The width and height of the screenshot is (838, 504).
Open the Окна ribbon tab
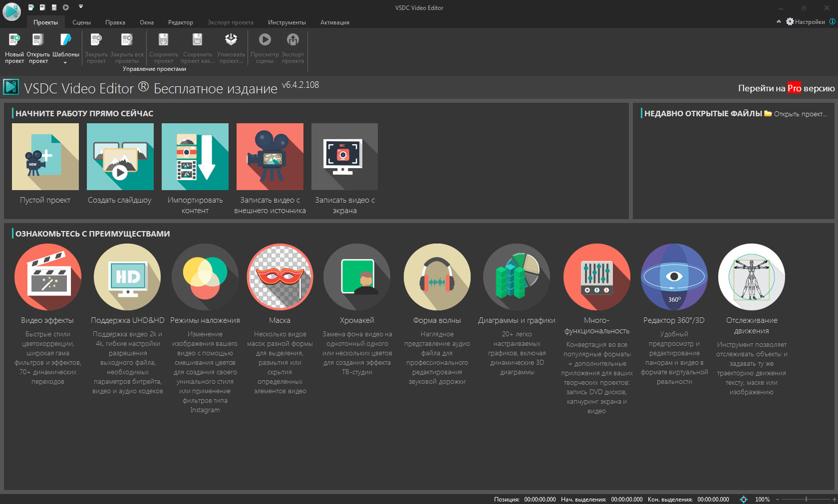pyautogui.click(x=147, y=22)
